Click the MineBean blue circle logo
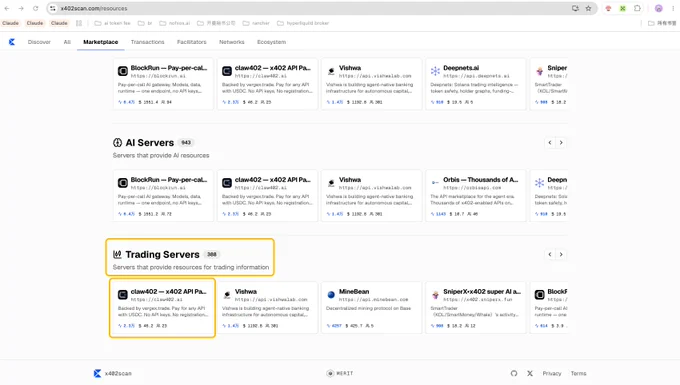Image resolution: width=680 pixels, height=385 pixels. coord(331,295)
